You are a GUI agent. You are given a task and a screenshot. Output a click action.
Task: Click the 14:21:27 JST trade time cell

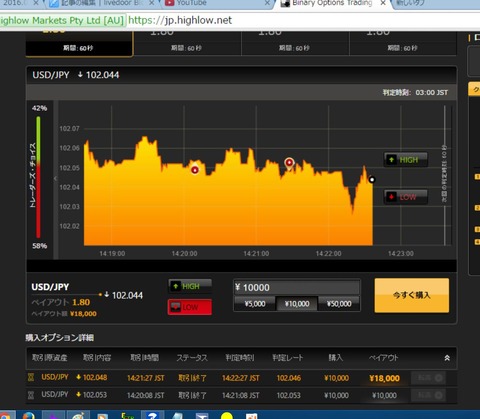146,378
